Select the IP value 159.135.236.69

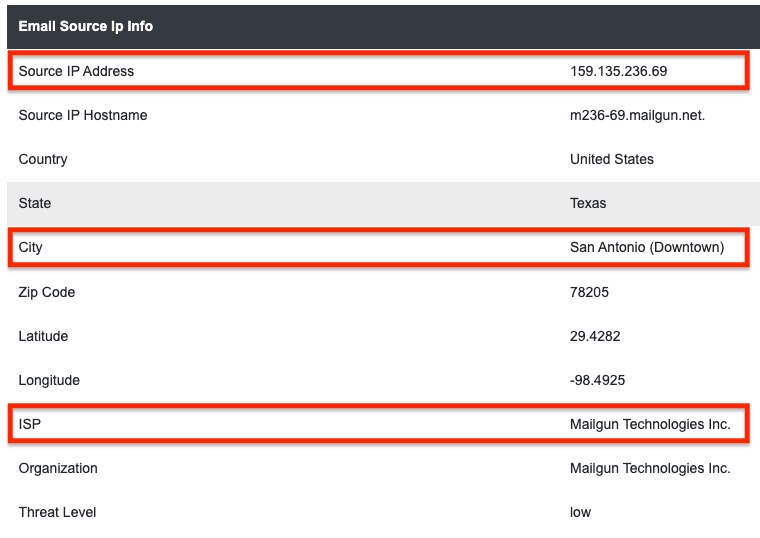pyautogui.click(x=618, y=71)
